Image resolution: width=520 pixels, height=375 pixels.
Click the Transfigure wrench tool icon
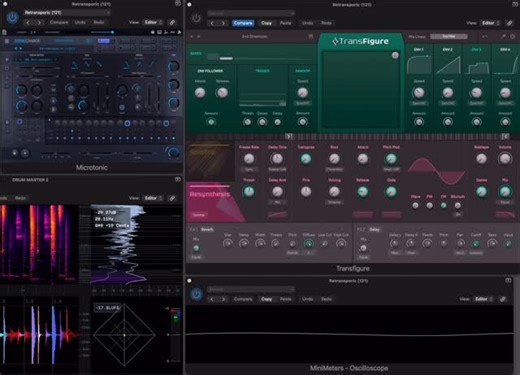503,36
